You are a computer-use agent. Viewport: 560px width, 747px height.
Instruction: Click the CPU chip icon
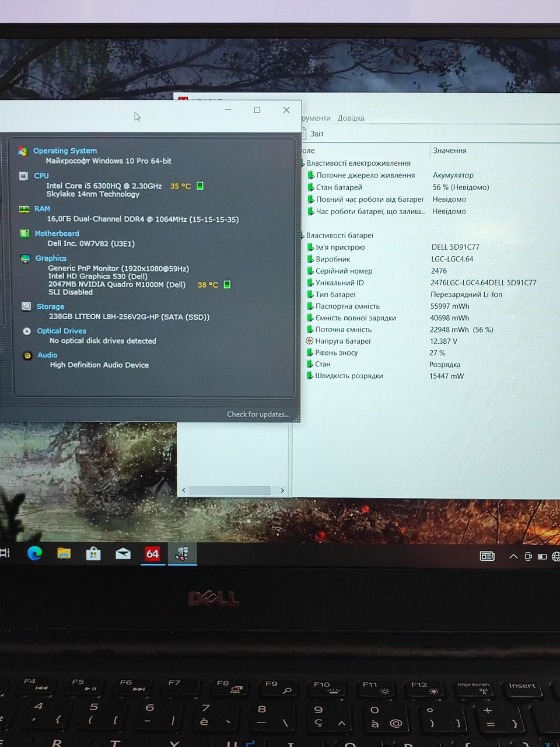23,176
